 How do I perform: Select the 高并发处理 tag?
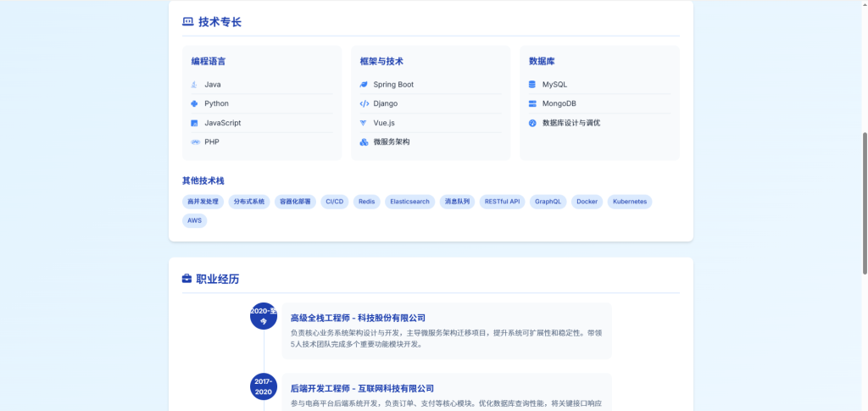click(203, 202)
